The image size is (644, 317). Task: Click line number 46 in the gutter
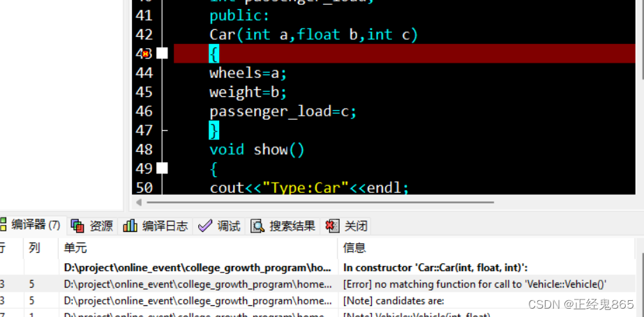(144, 111)
